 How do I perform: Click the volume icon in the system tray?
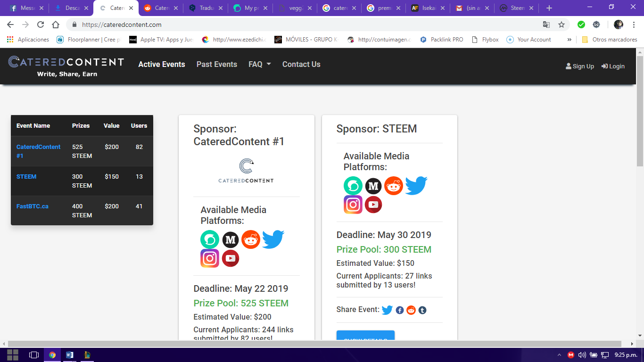pos(582,355)
